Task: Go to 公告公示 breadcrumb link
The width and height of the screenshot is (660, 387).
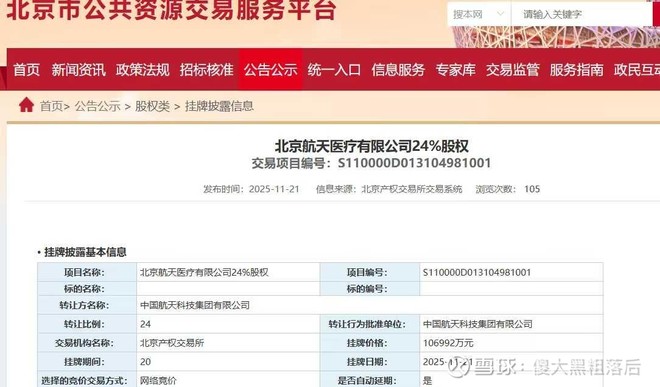Action: [98, 106]
